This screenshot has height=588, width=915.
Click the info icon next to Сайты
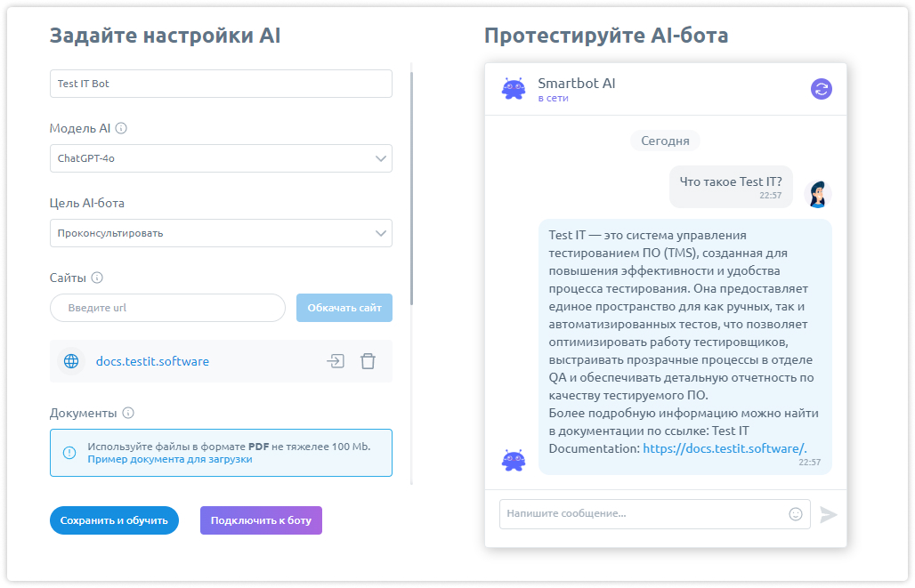(97, 278)
